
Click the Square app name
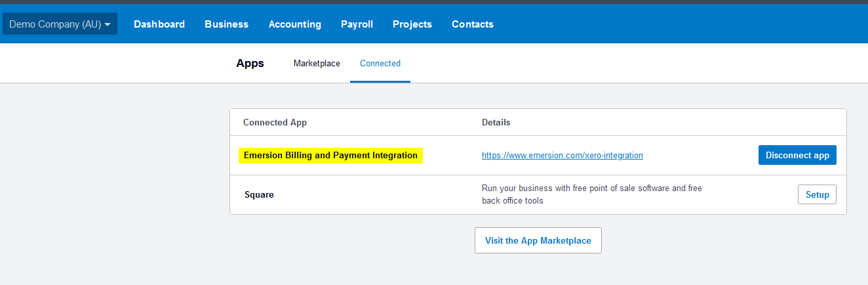pyautogui.click(x=259, y=195)
